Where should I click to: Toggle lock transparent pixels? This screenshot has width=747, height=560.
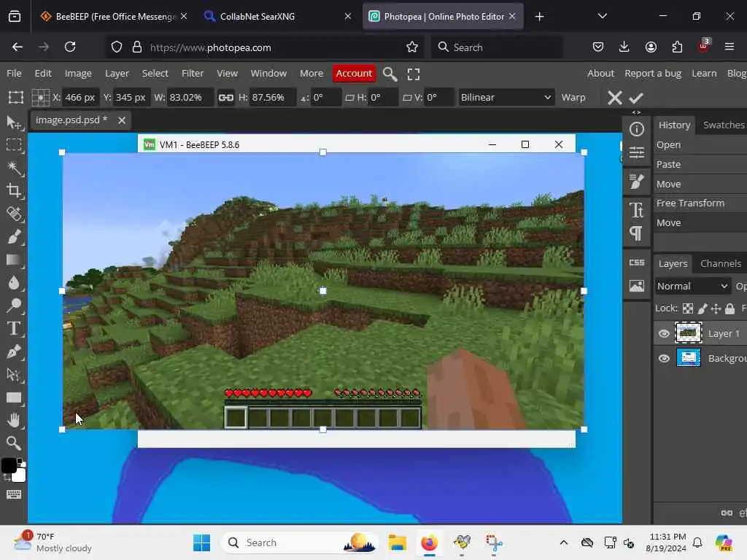tap(688, 308)
